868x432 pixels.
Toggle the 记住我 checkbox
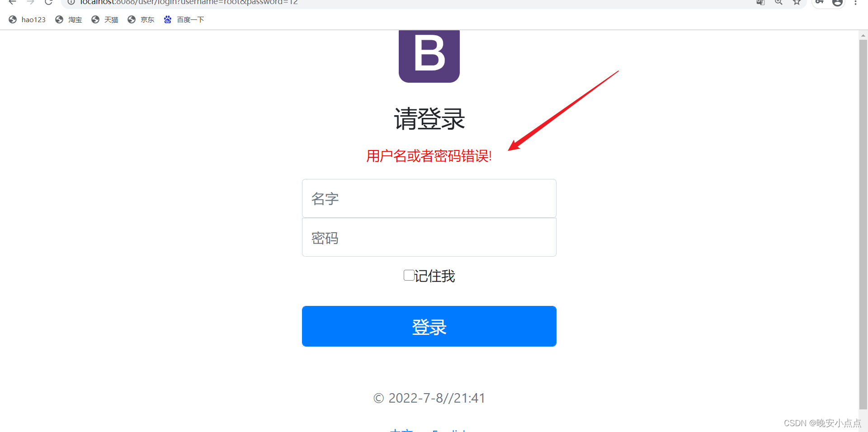click(409, 275)
